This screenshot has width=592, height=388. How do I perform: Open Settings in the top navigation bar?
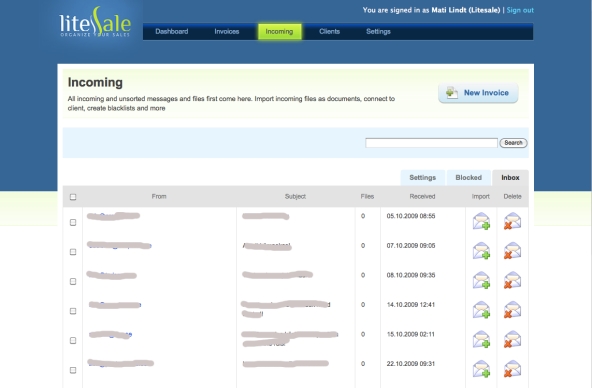coord(378,31)
